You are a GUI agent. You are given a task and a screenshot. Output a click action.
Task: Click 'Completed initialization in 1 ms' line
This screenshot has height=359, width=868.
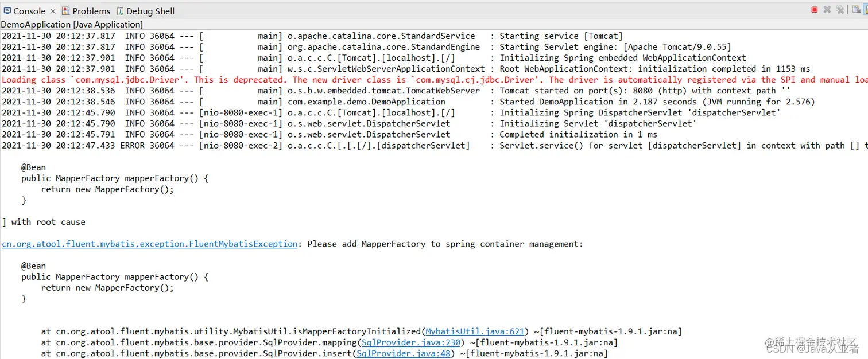pos(330,135)
